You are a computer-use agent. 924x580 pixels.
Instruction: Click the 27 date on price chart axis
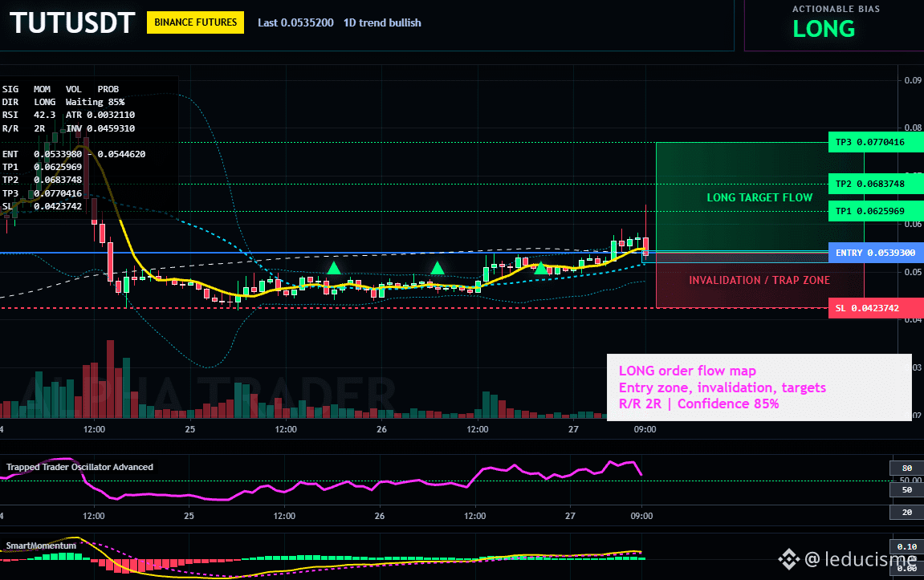[573, 429]
